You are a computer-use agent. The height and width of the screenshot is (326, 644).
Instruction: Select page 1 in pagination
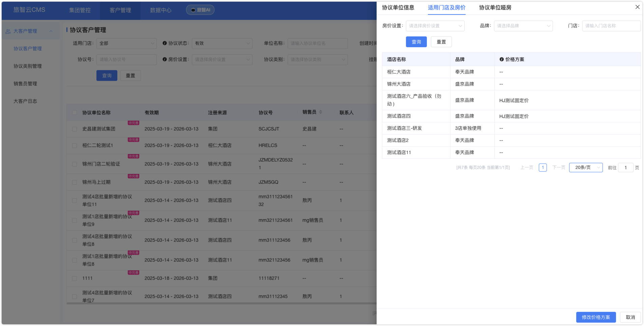click(x=543, y=168)
